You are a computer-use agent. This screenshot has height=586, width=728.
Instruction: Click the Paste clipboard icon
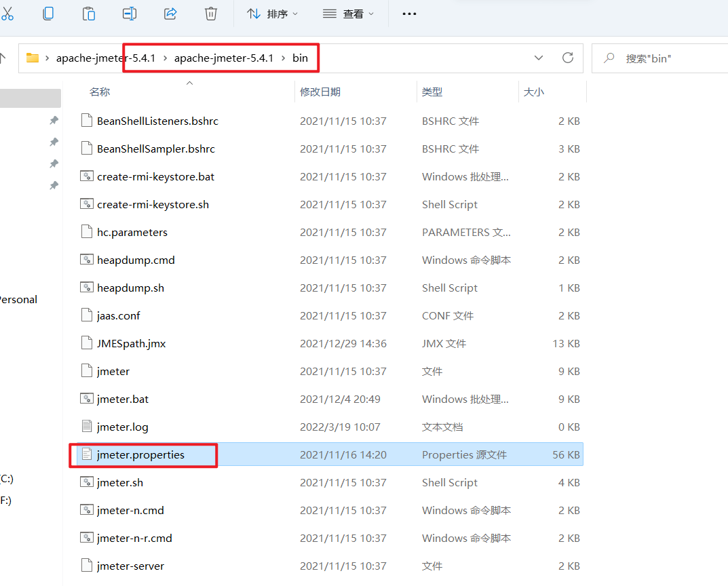88,14
